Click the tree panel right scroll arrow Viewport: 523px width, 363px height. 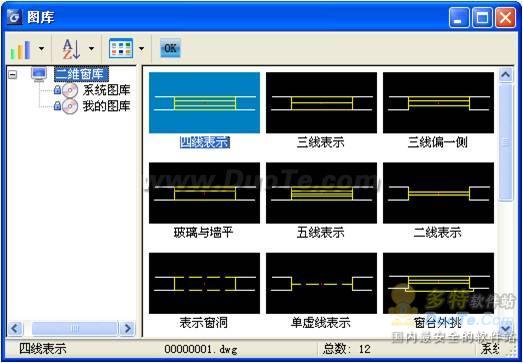pos(127,329)
